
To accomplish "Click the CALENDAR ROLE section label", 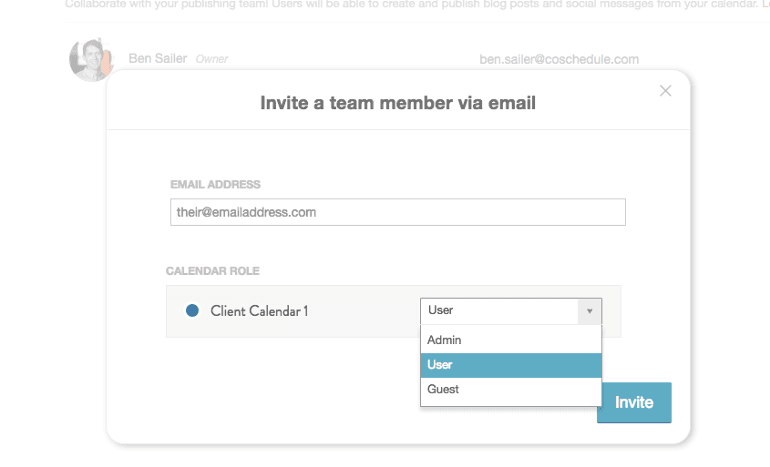I will 213,271.
